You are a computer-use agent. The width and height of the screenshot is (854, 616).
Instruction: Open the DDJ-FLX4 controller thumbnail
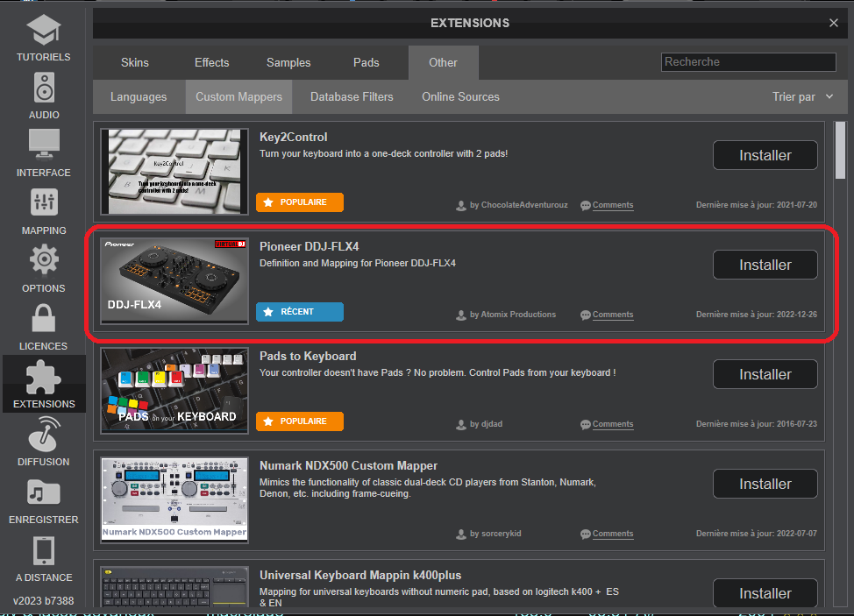pos(174,280)
